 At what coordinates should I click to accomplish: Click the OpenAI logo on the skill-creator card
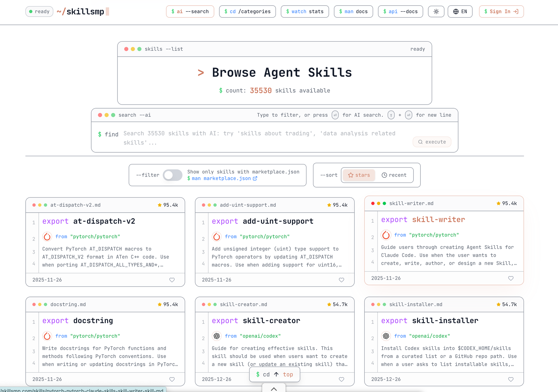point(217,336)
